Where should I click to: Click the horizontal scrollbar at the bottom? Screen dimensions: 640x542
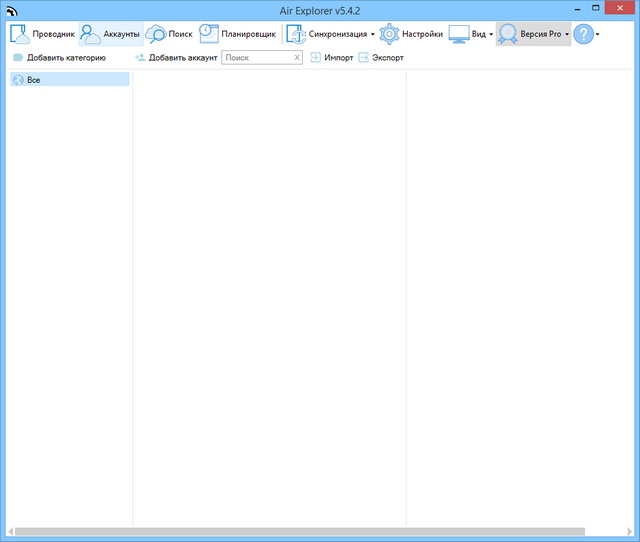[300, 531]
